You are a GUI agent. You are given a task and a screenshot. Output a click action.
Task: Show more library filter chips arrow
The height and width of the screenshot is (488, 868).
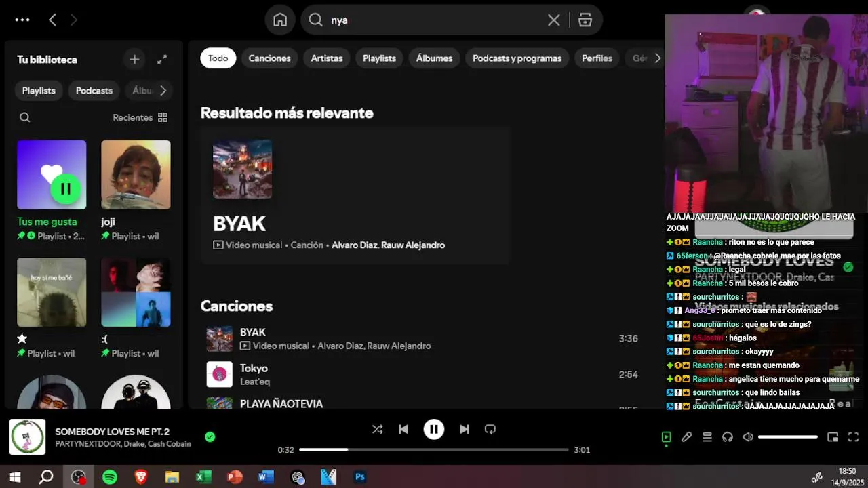163,91
